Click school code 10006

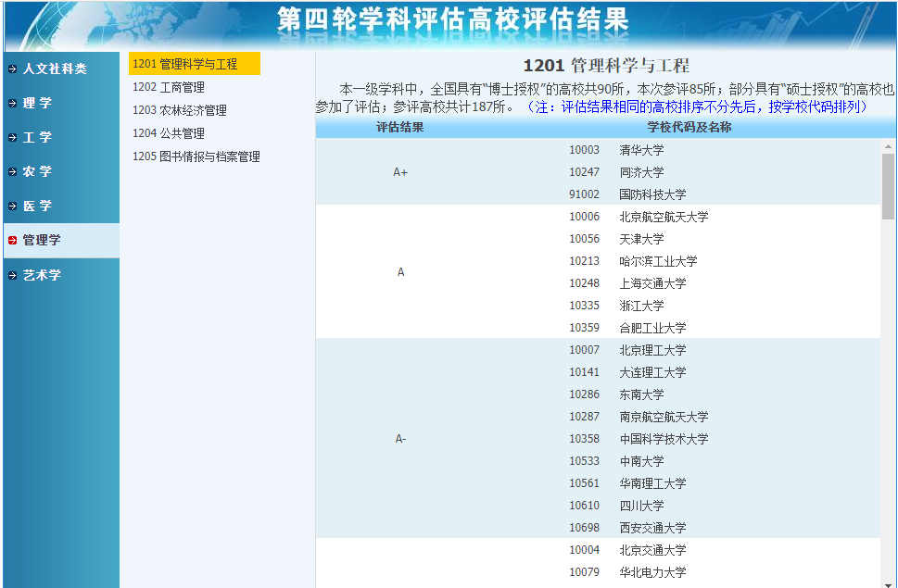click(x=584, y=217)
